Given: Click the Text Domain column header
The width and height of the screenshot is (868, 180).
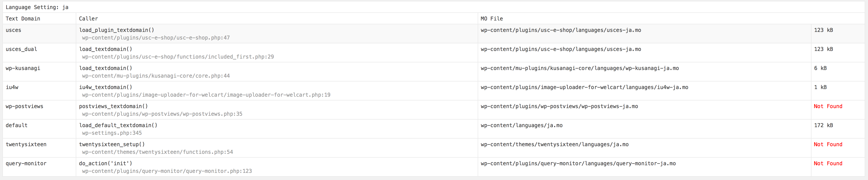Looking at the screenshot, I should (x=23, y=19).
